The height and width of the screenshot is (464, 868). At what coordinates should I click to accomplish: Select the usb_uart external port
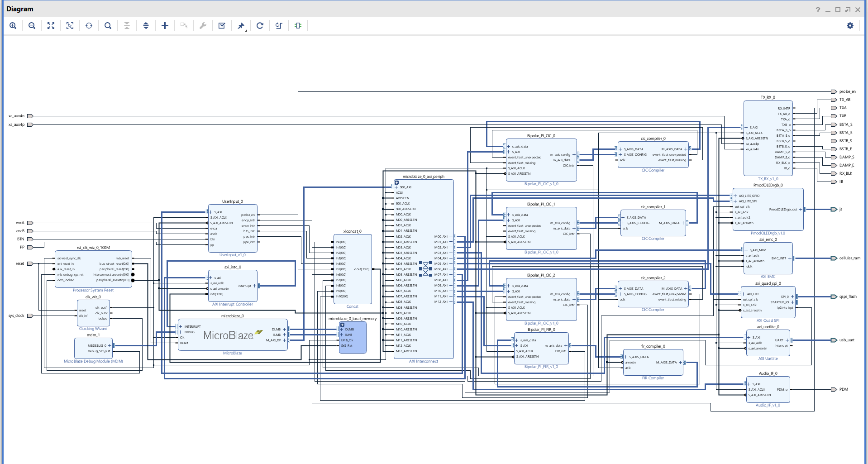coord(834,340)
